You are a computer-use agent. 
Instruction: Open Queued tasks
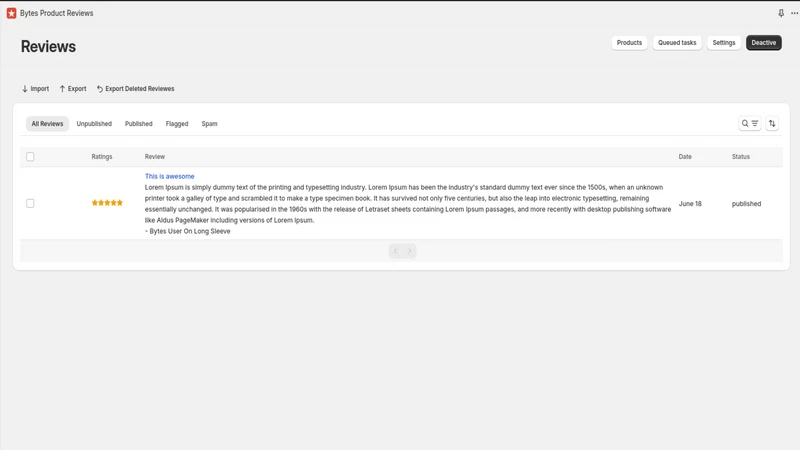tap(677, 43)
